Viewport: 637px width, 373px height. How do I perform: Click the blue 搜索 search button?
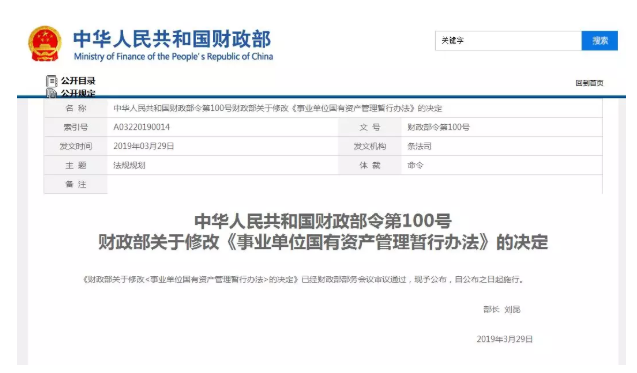point(600,41)
